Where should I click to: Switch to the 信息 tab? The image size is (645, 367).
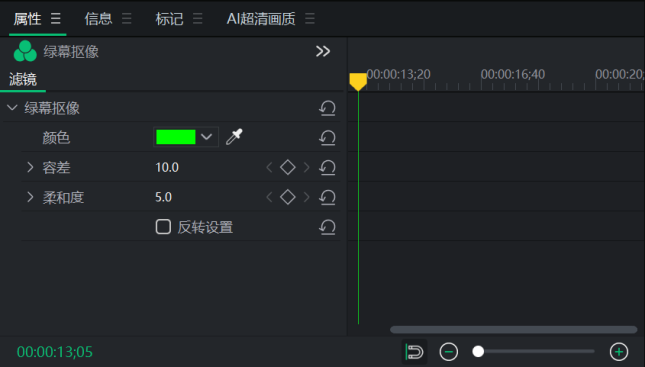(98, 19)
